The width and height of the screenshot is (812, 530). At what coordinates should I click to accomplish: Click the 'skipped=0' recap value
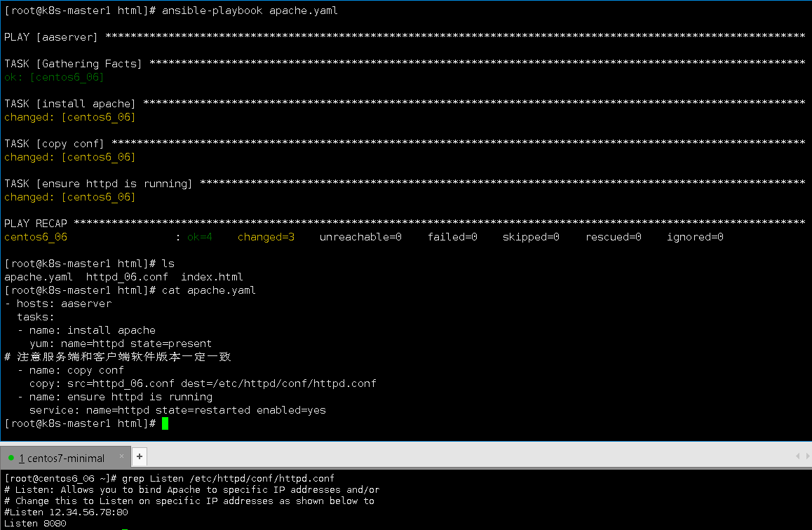(x=531, y=236)
